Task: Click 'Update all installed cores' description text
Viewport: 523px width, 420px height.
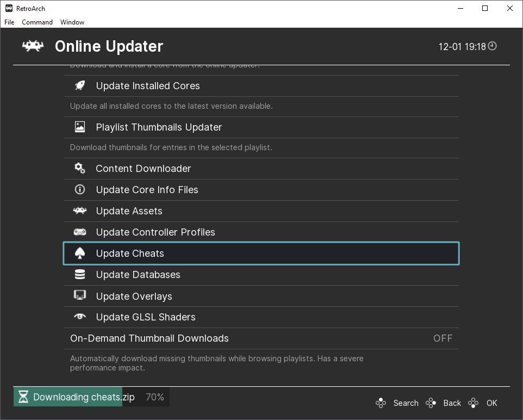Action: click(171, 106)
